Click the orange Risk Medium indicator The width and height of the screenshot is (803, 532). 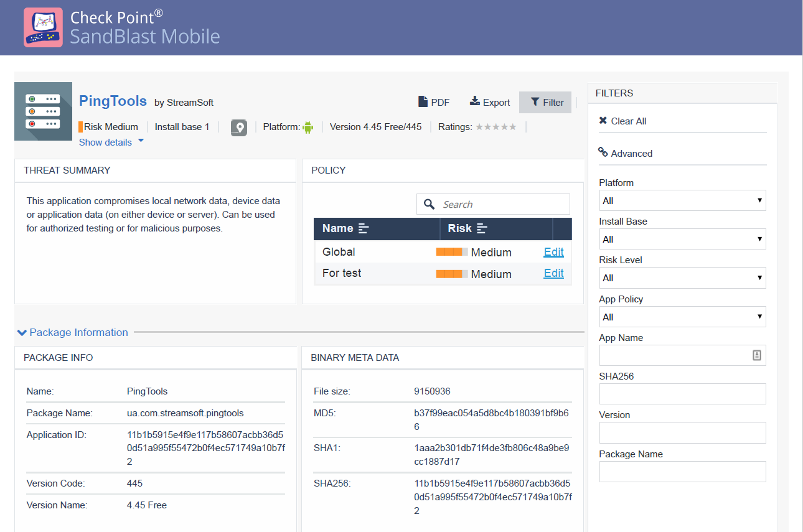click(x=81, y=127)
